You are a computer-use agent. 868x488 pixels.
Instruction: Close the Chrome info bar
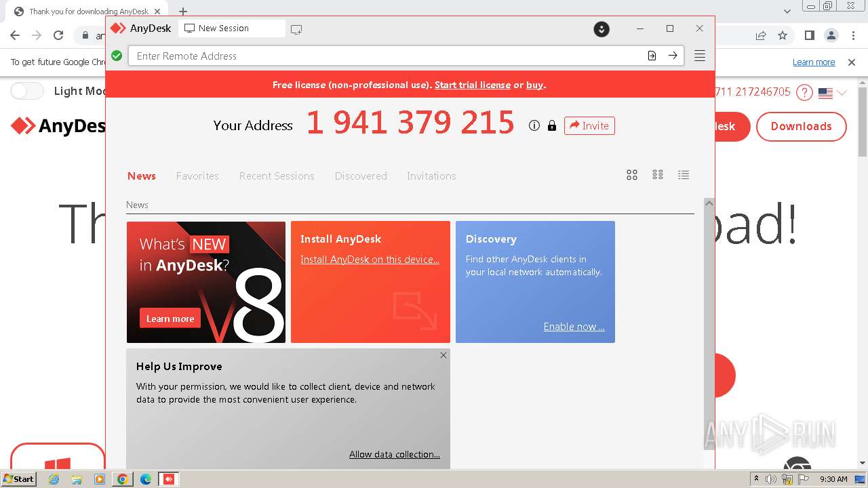[x=852, y=62]
